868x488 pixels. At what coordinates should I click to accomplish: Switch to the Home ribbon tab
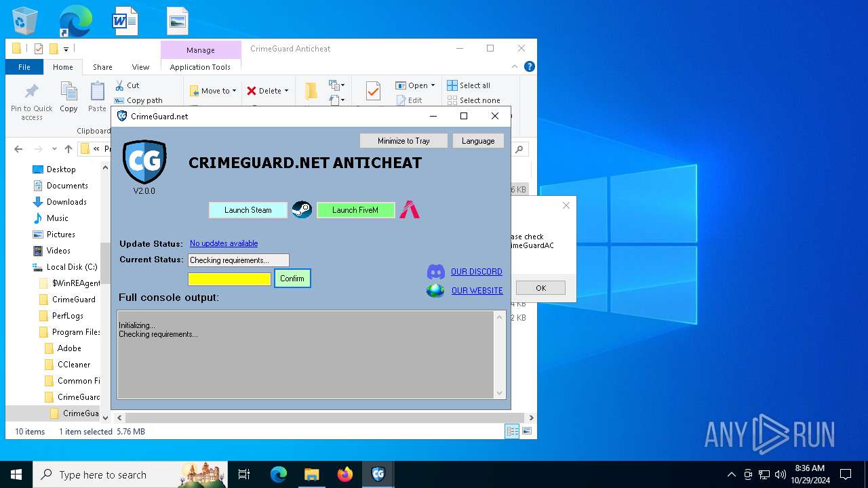tap(63, 67)
